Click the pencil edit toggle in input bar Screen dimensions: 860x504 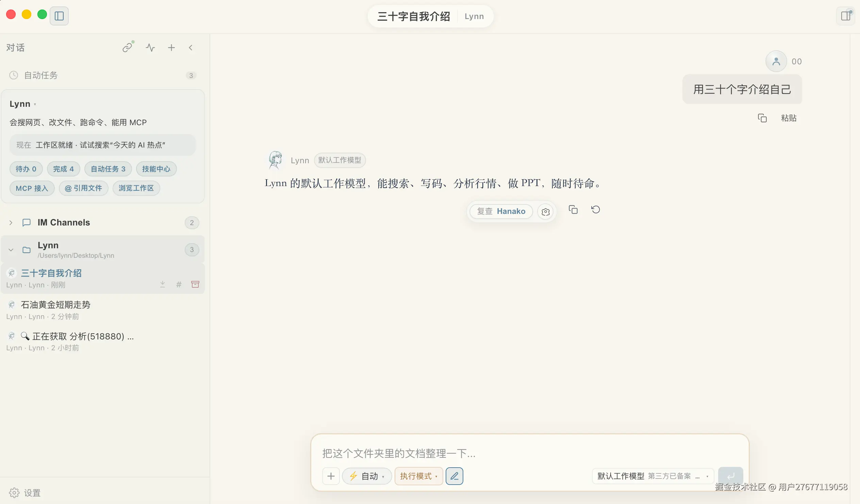[x=454, y=476]
